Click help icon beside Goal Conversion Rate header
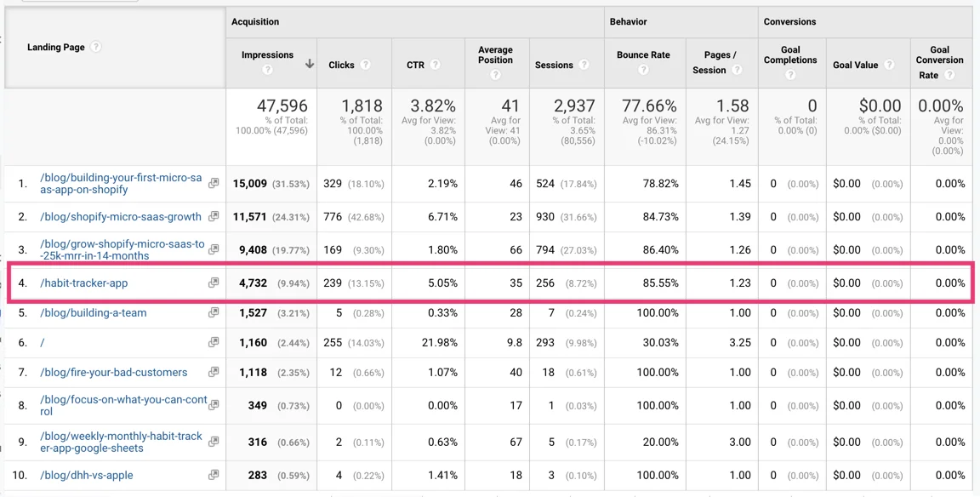 [x=949, y=75]
